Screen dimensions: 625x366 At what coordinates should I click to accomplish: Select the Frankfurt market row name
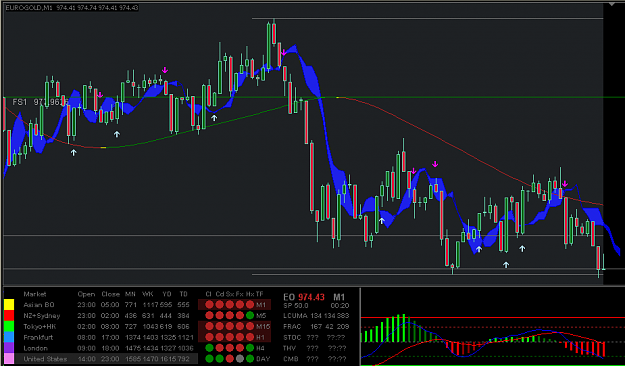[x=38, y=337]
